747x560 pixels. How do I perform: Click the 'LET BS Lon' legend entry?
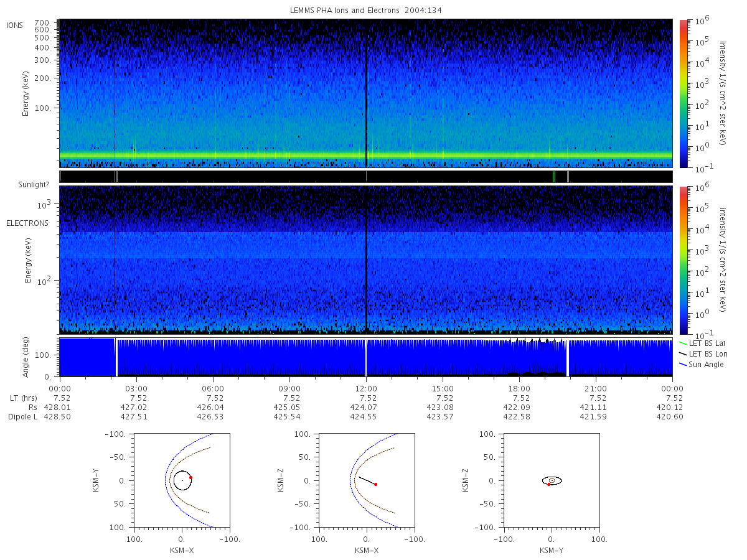click(702, 353)
